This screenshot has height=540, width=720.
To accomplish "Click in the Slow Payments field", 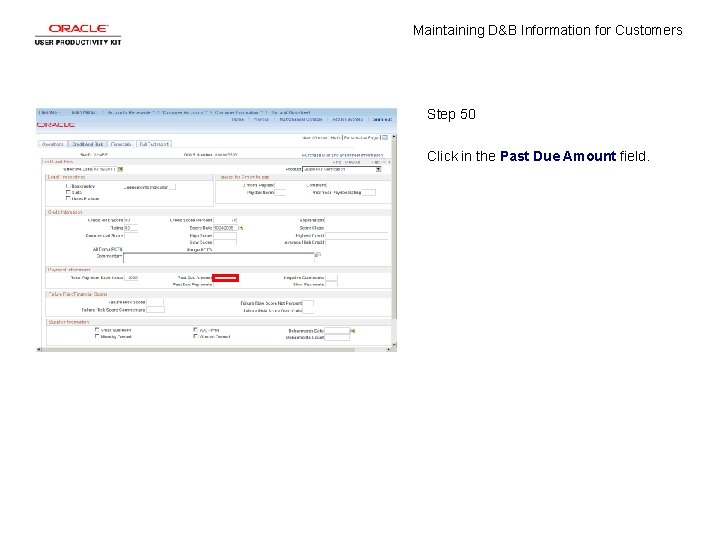I will pos(331,285).
